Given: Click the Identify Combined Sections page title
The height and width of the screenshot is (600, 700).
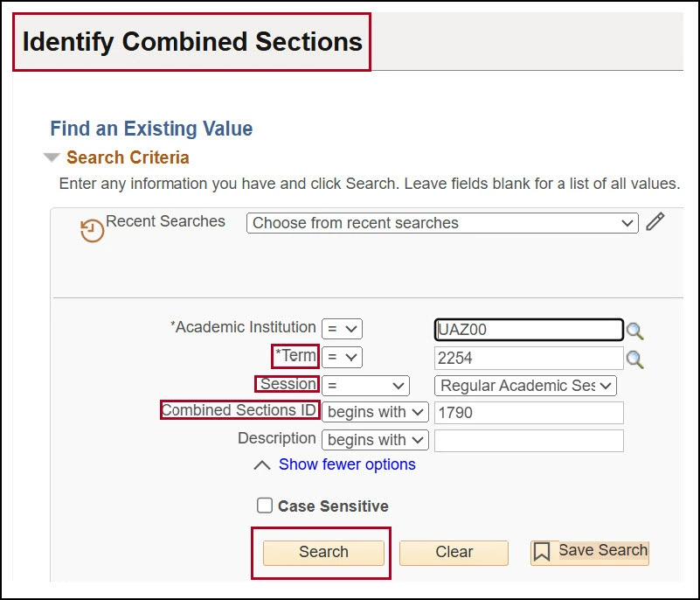Looking at the screenshot, I should point(192,42).
